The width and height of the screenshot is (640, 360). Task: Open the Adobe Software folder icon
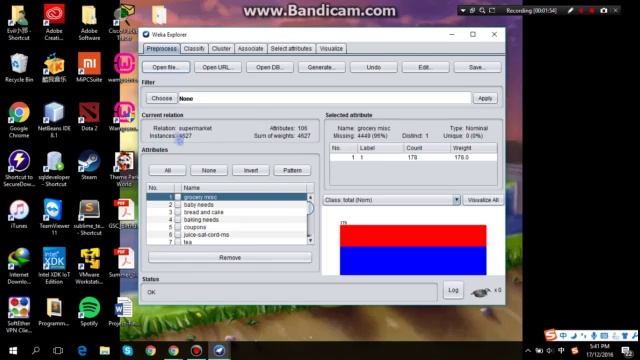point(89,16)
